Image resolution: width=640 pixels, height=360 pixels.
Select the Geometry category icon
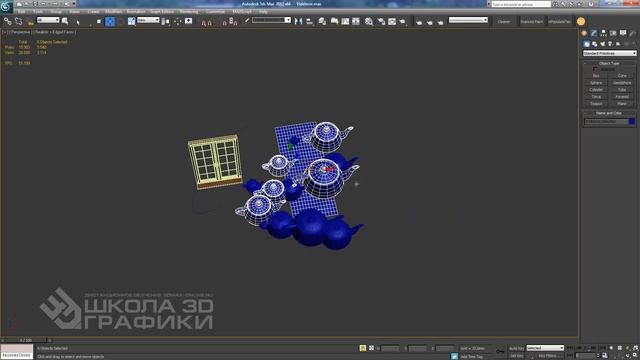(587, 44)
